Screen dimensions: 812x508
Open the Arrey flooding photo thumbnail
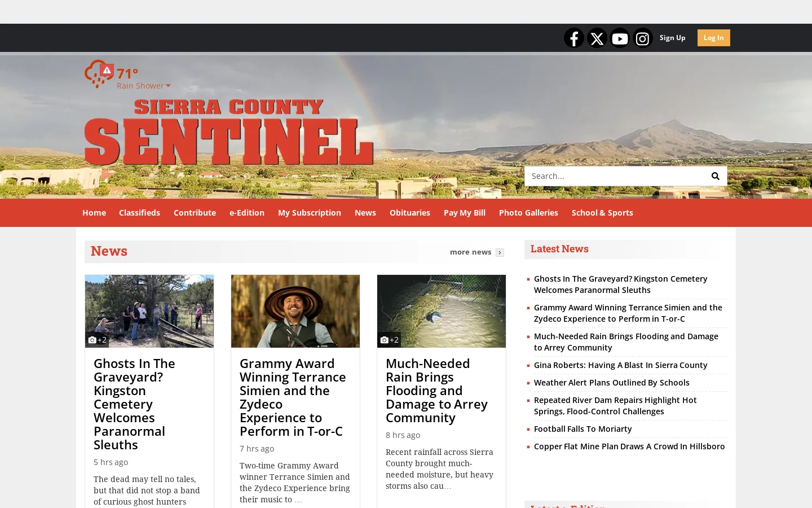[x=442, y=311]
